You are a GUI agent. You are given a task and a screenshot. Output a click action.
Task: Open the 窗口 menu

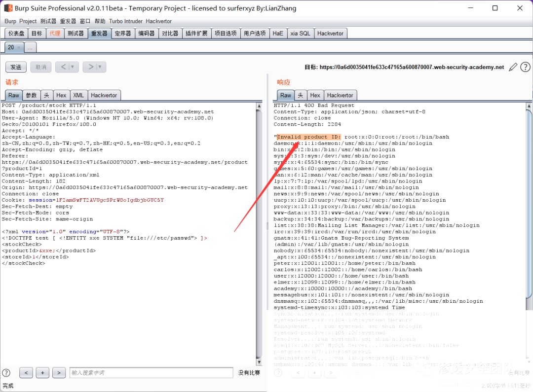point(85,21)
